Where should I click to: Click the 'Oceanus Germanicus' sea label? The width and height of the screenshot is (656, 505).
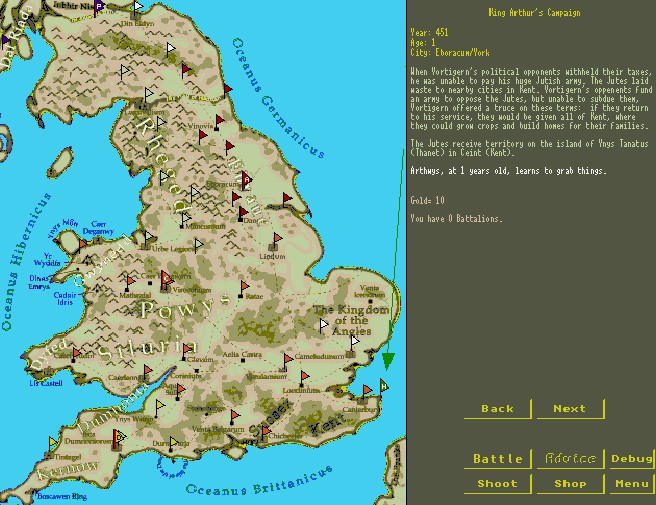(x=278, y=98)
